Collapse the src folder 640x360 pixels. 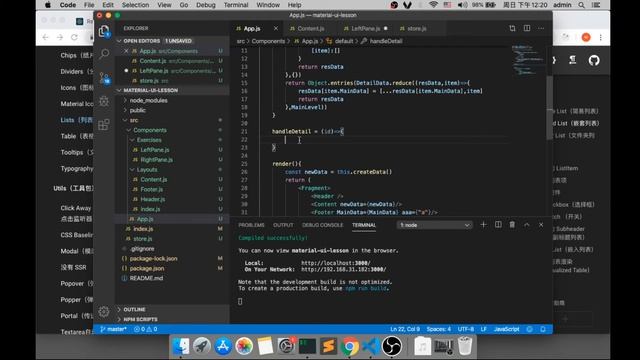tap(133, 120)
